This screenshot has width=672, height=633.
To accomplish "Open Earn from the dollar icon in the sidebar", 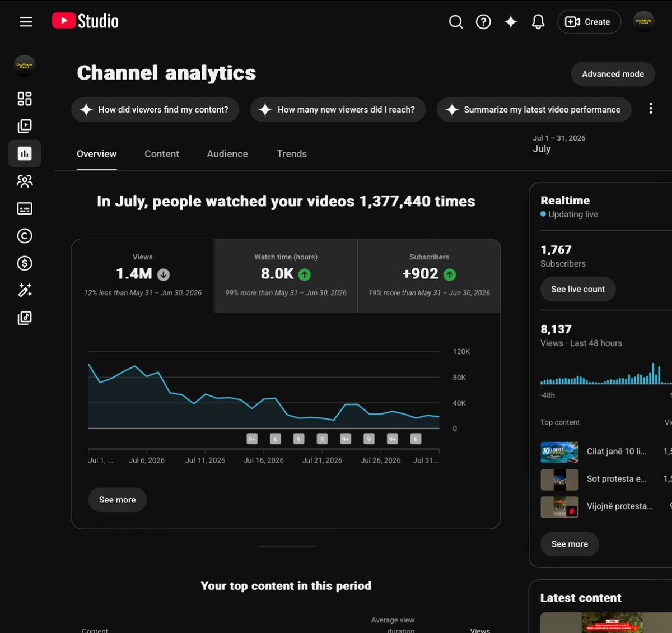I will pos(25,263).
